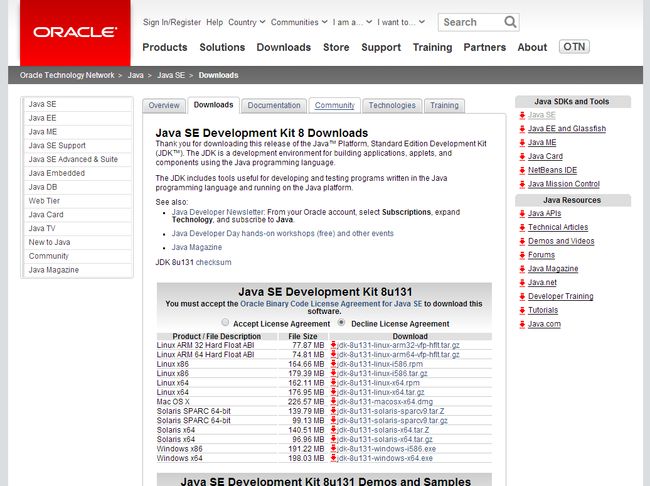The image size is (650, 486).
Task: Click download icon for solaris-sparcv9.tar.gz
Action: click(333, 420)
